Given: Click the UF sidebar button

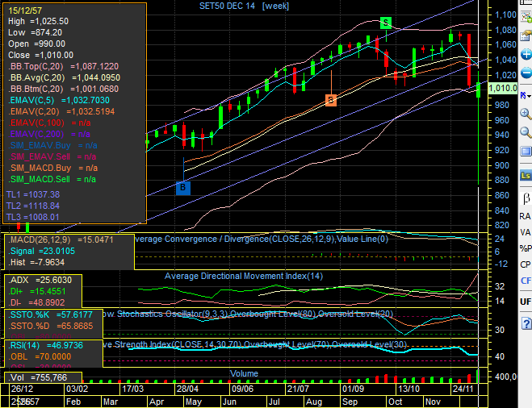Looking at the screenshot, I should tap(526, 302).
